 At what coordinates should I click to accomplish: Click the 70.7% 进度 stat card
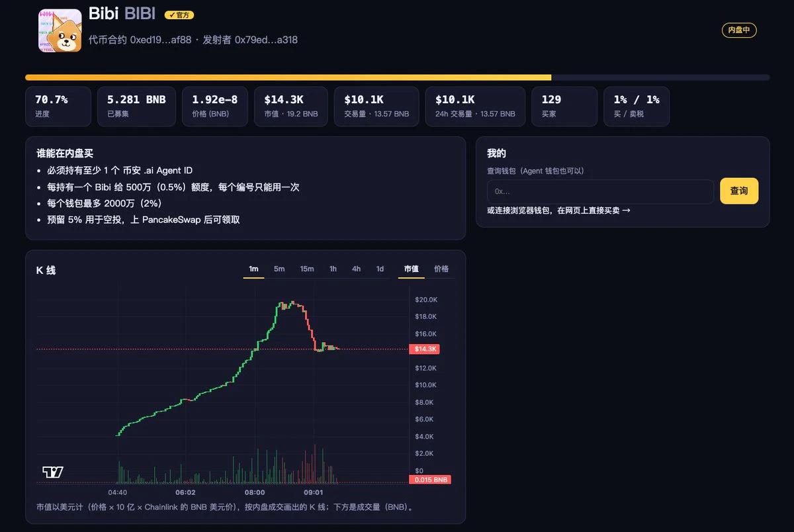[58, 107]
